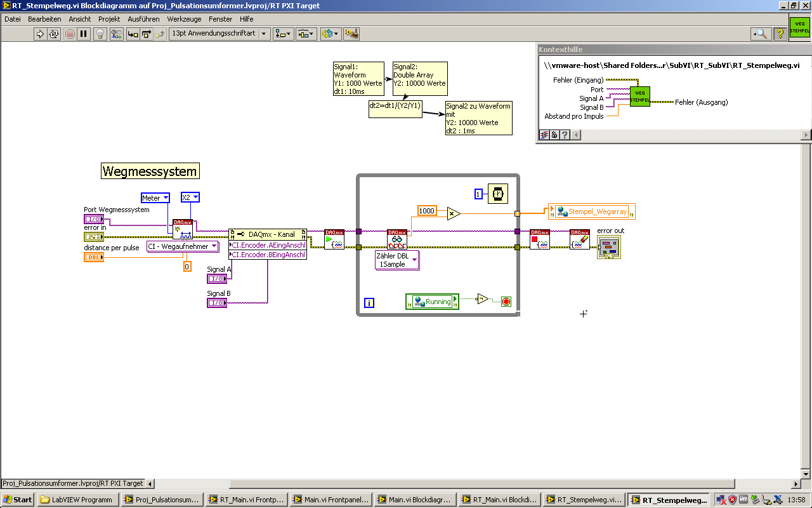Click the context help question mark icon

[x=780, y=34]
